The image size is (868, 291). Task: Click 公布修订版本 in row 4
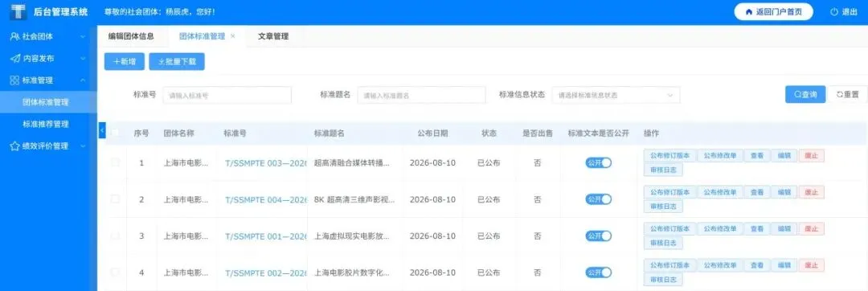[x=669, y=265]
